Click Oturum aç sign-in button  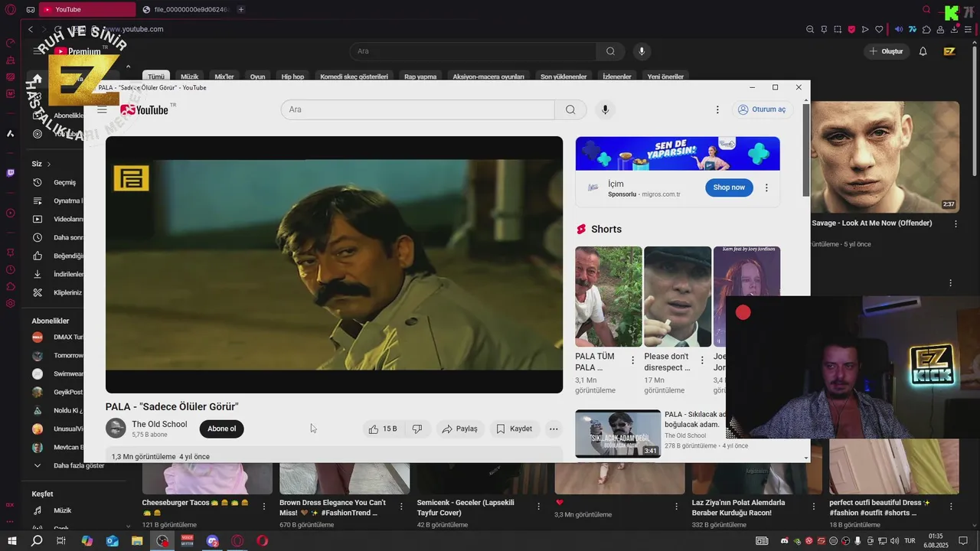click(x=762, y=109)
